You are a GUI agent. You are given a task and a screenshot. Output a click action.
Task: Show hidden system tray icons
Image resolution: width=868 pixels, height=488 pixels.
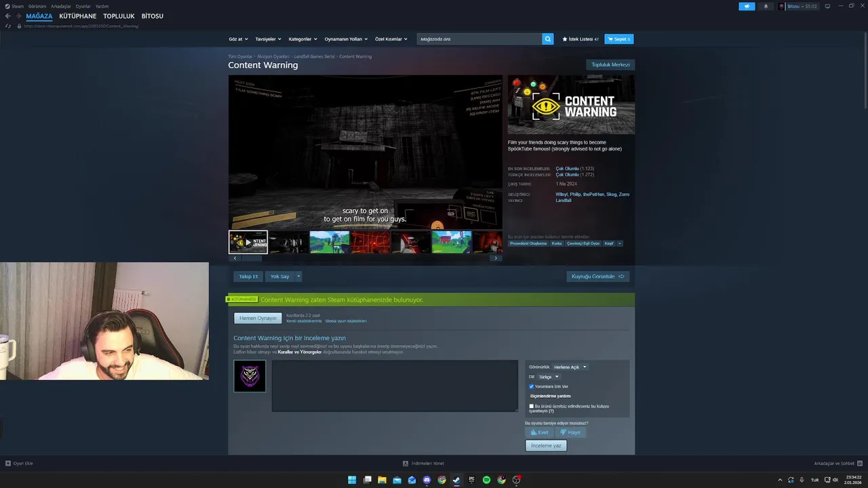coord(780,480)
